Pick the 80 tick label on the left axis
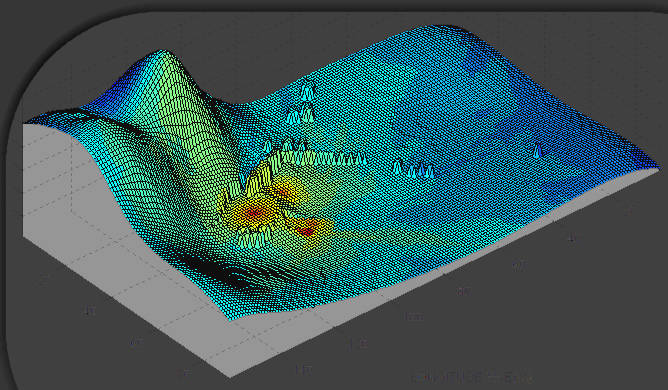The image size is (668, 390). click(x=184, y=375)
